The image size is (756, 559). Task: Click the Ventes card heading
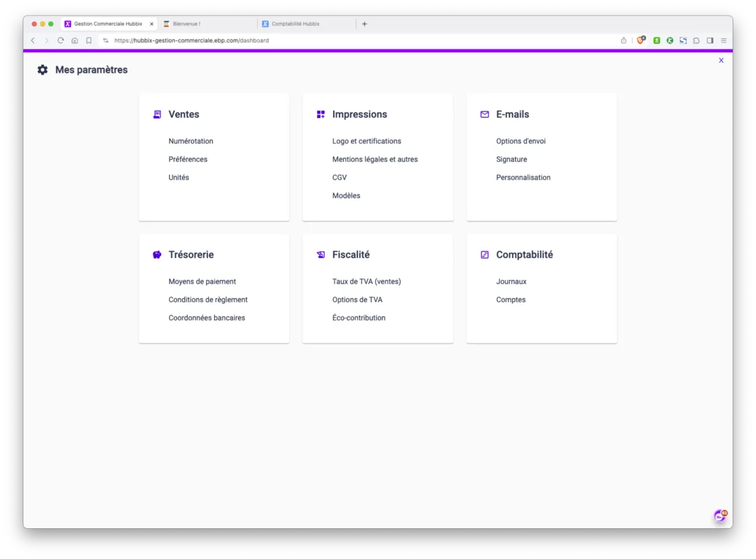pyautogui.click(x=184, y=115)
